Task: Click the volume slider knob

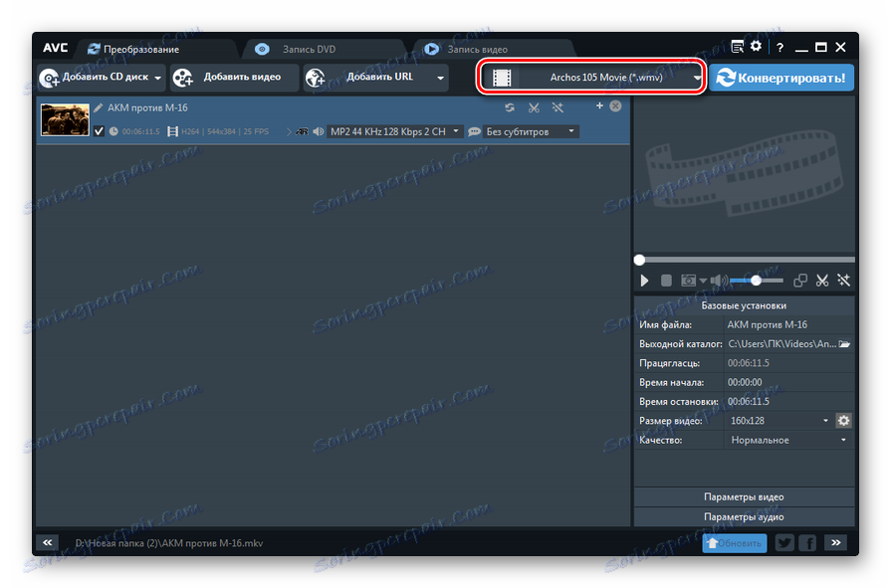Action: coord(756,281)
